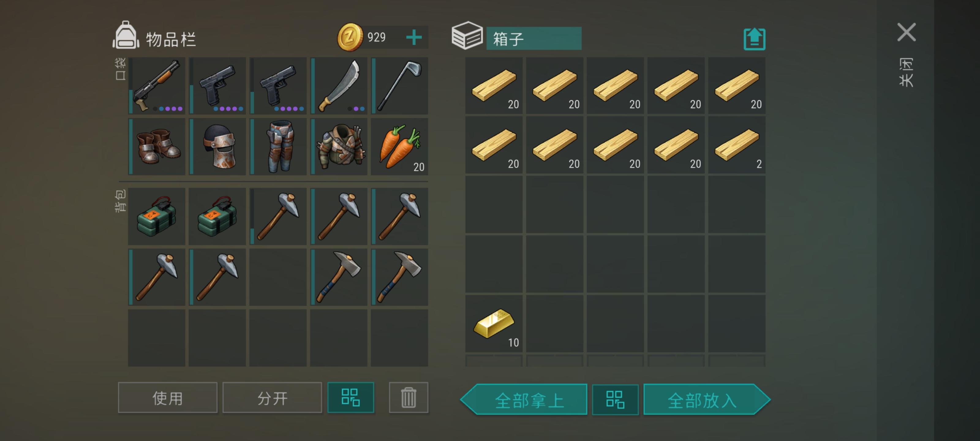Click the 使用 (use) button
The width and height of the screenshot is (980, 441).
click(168, 398)
